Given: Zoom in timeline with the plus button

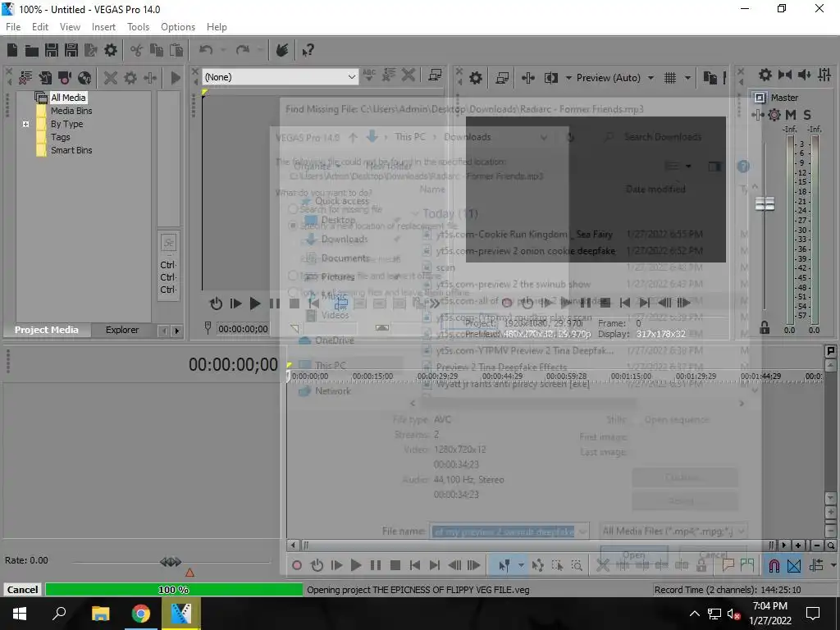Looking at the screenshot, I should pos(798,546).
